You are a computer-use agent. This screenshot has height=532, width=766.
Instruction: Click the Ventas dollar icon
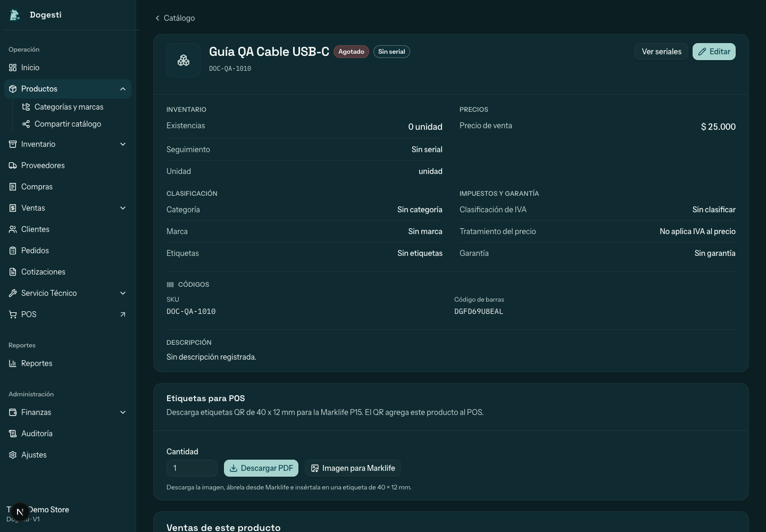[13, 208]
